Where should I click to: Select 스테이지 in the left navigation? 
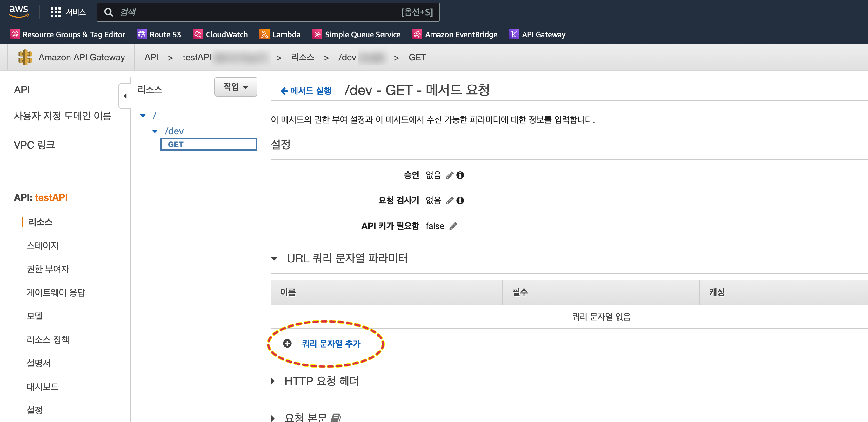[x=43, y=246]
